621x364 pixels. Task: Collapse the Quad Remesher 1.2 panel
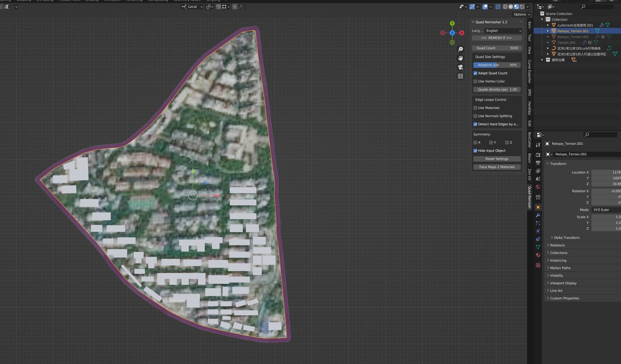click(473, 22)
